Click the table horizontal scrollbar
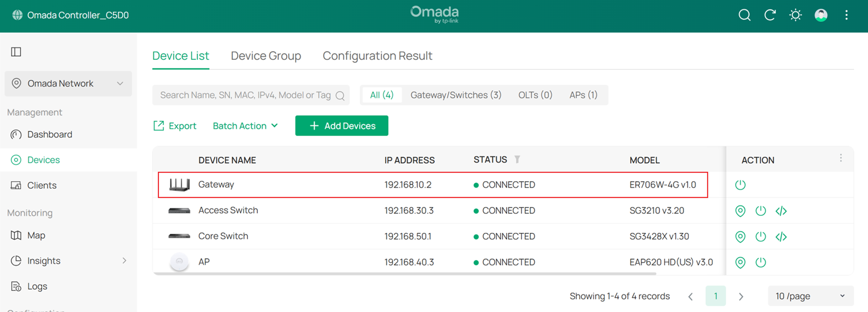 coord(405,274)
